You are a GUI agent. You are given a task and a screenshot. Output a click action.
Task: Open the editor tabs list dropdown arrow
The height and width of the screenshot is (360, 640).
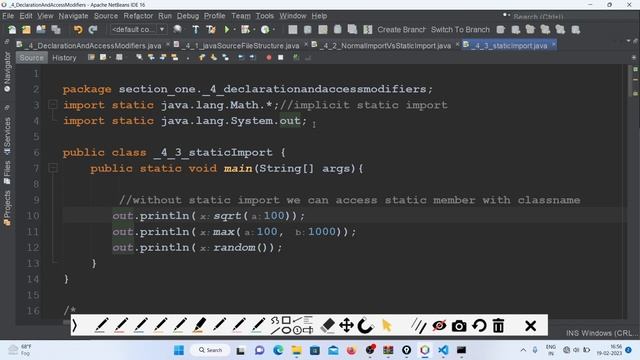tap(628, 41)
